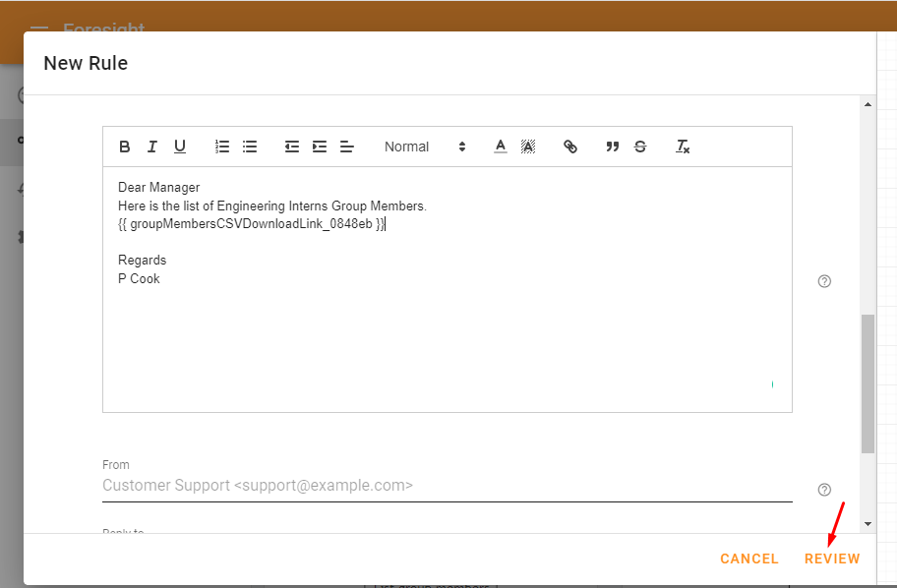The image size is (897, 588).
Task: Open the text alignment options
Action: click(346, 147)
